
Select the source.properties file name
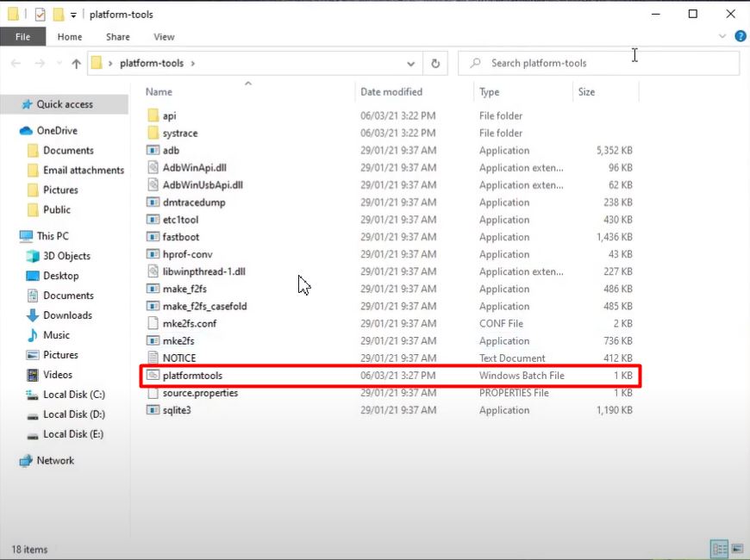[x=200, y=393]
